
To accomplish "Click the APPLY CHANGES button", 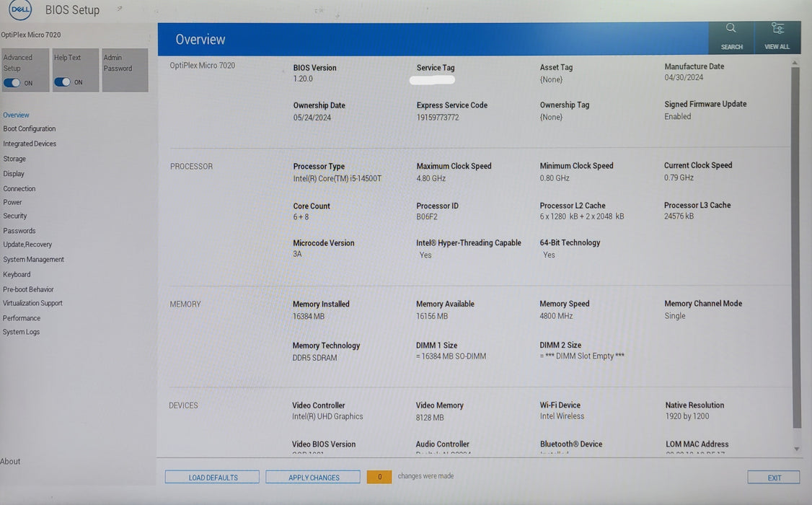I will click(x=313, y=477).
